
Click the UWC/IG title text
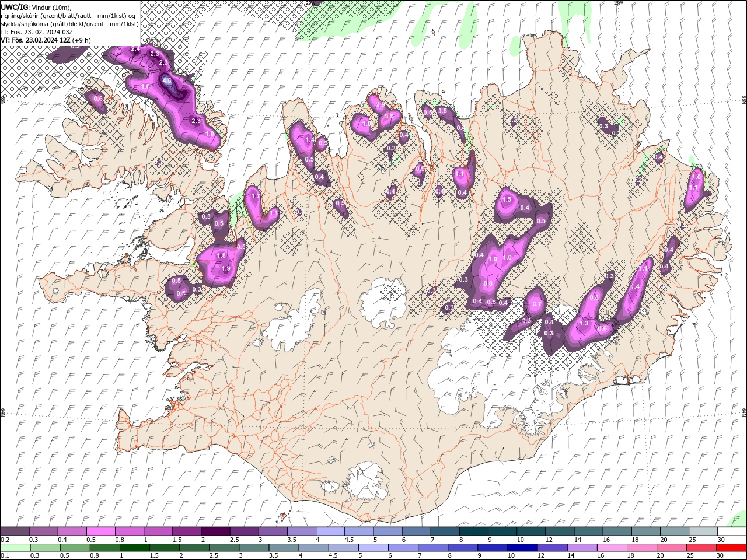(14, 7)
